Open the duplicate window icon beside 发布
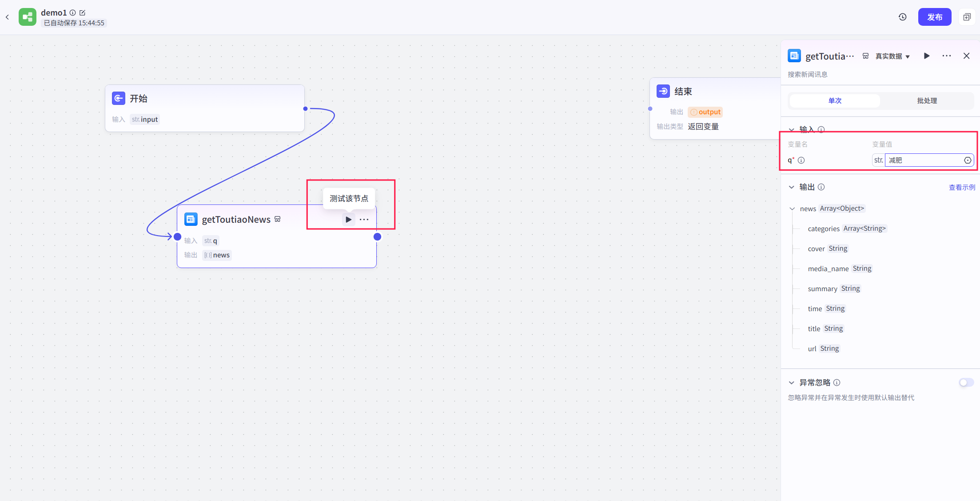This screenshot has height=501, width=980. [967, 17]
